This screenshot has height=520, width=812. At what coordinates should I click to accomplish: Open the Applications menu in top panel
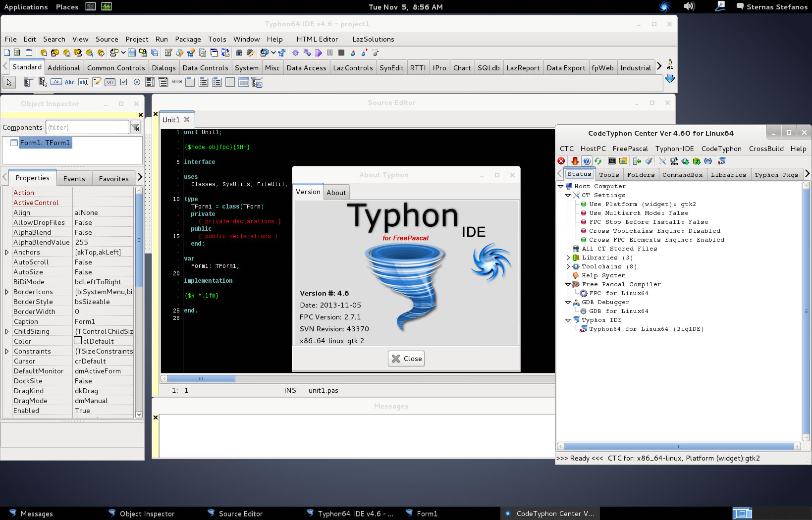click(x=26, y=7)
